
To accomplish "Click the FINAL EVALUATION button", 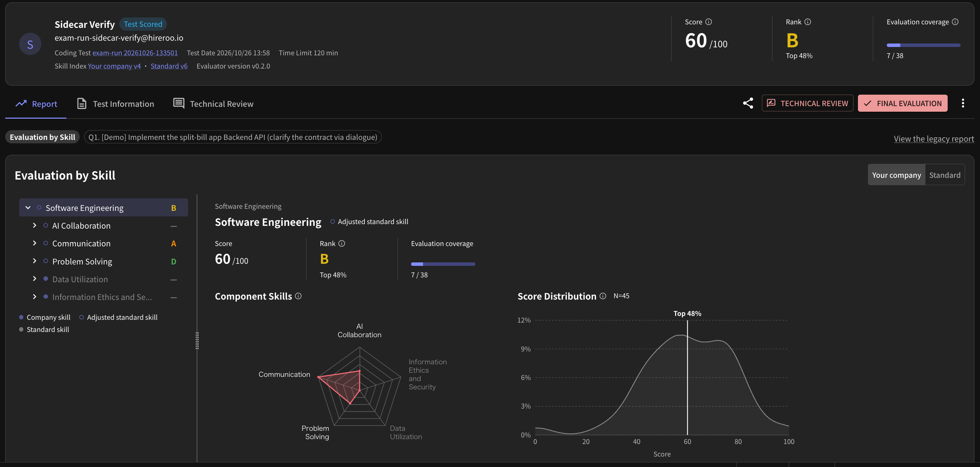I will point(902,103).
